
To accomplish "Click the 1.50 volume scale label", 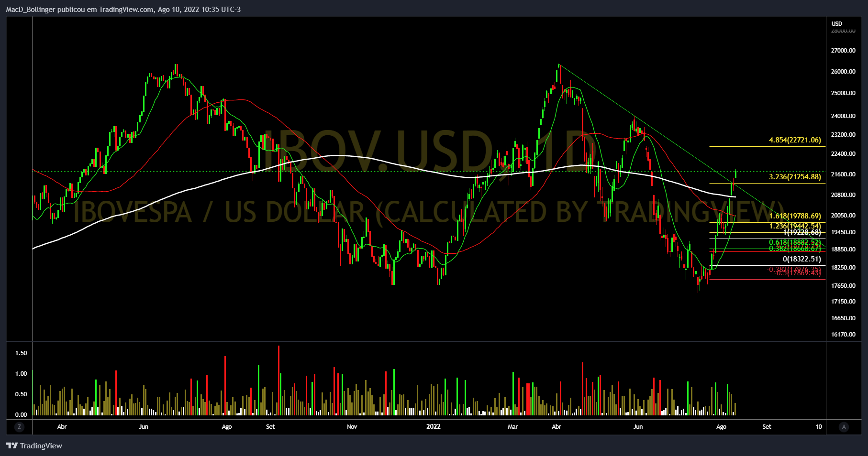I will 21,353.
